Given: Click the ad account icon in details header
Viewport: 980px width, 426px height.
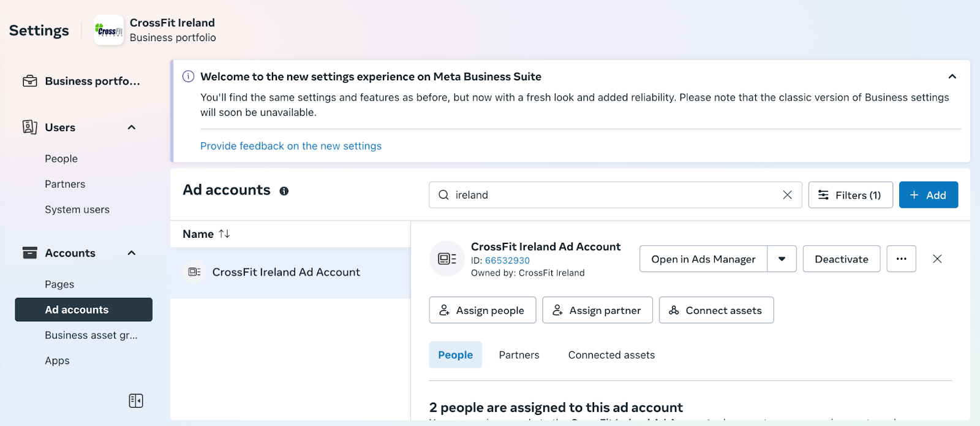Looking at the screenshot, I should pyautogui.click(x=447, y=259).
